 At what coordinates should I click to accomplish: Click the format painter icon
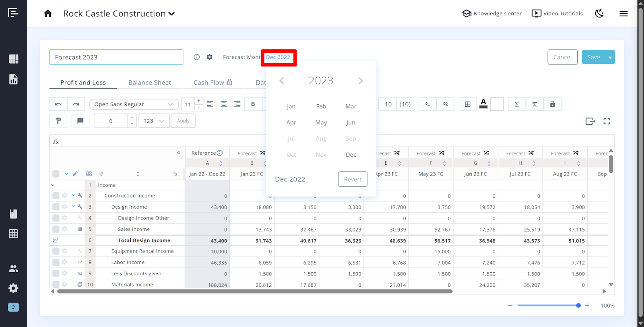click(58, 121)
